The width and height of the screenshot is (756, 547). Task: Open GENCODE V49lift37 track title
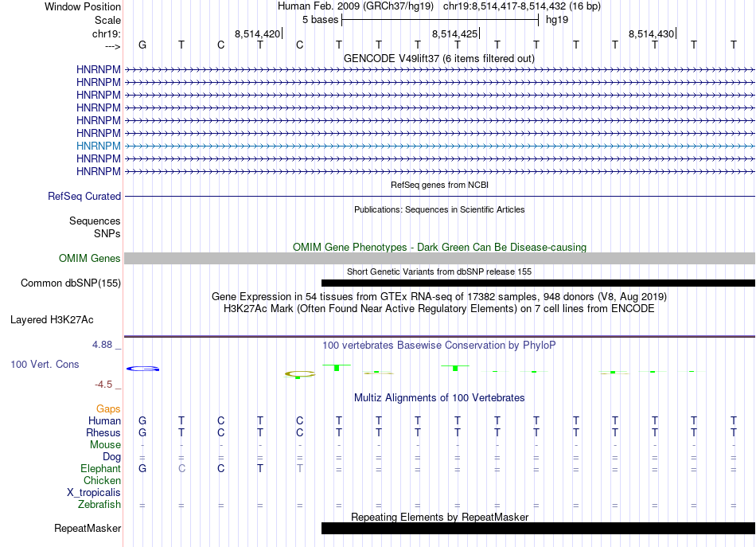[x=438, y=58]
